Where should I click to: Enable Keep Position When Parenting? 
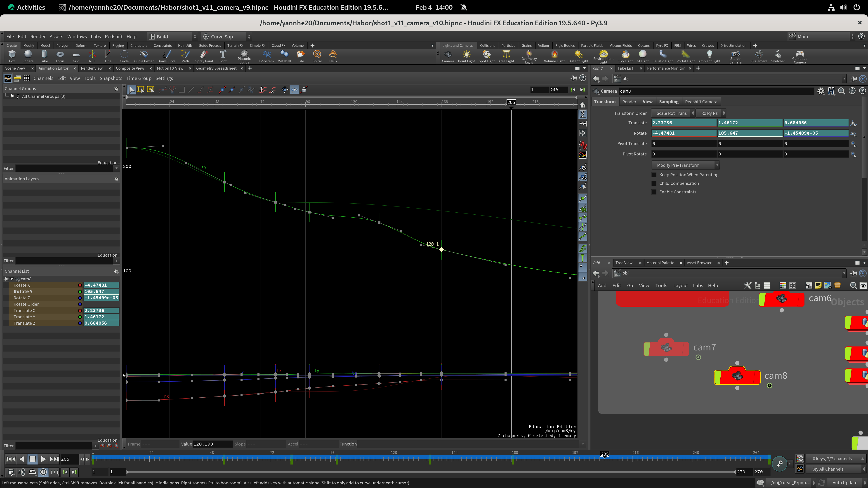coord(654,175)
